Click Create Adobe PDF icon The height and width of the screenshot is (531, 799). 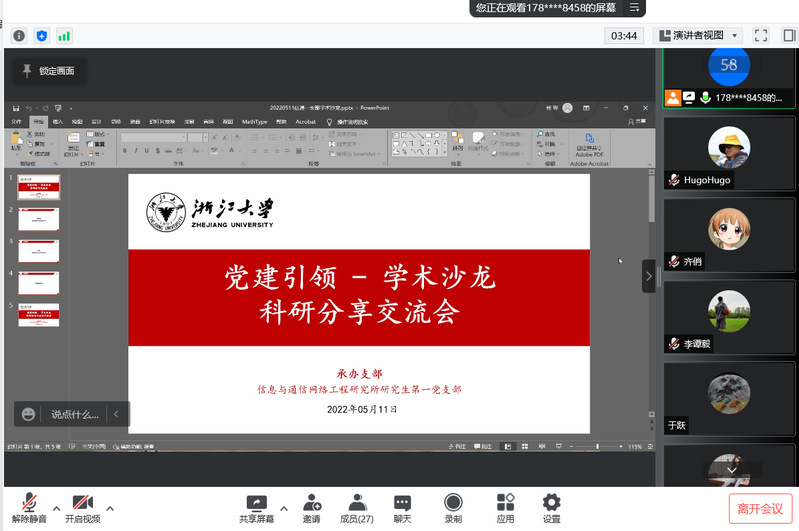click(x=590, y=138)
